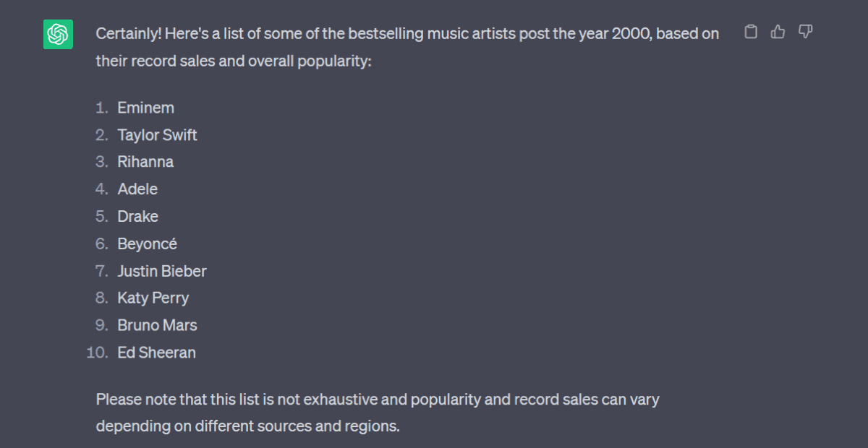This screenshot has width=868, height=448.
Task: Click the intro sentence starting with Certainly
Action: pyautogui.click(x=407, y=47)
